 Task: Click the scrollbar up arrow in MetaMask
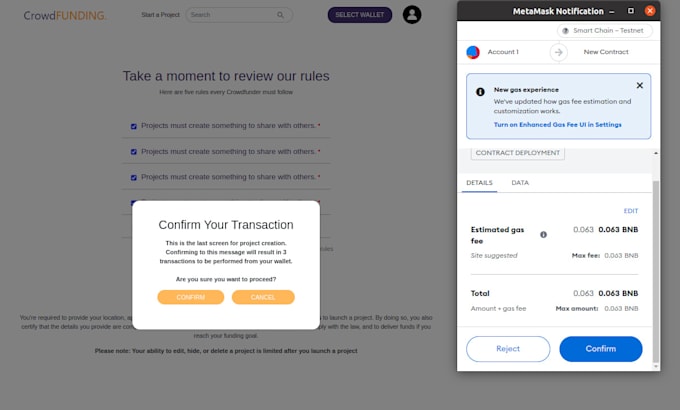656,153
